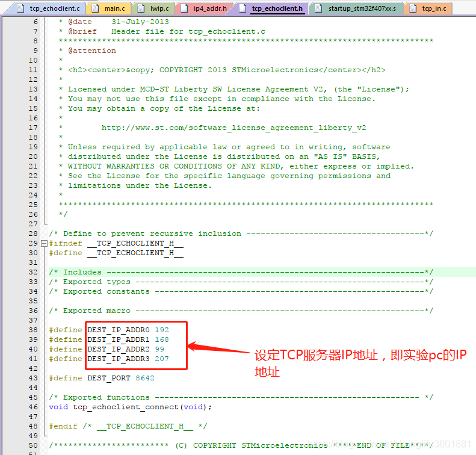
Task: Click the Includes comment on line 32
Action: tap(241, 272)
